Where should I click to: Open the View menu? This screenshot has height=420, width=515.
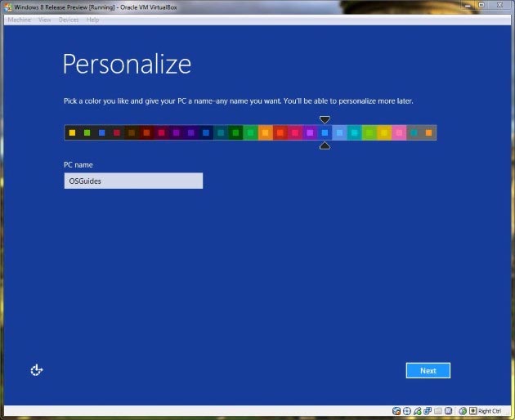pos(44,20)
